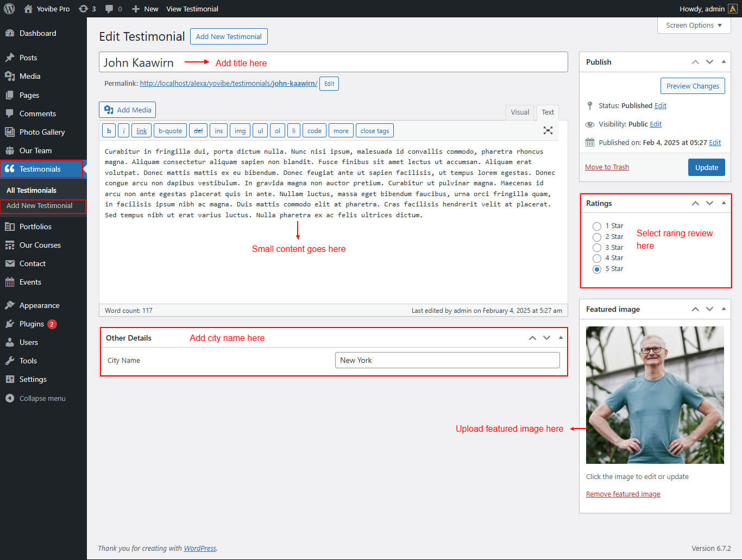
Task: Open the WordPress logo menu
Action: click(x=9, y=9)
